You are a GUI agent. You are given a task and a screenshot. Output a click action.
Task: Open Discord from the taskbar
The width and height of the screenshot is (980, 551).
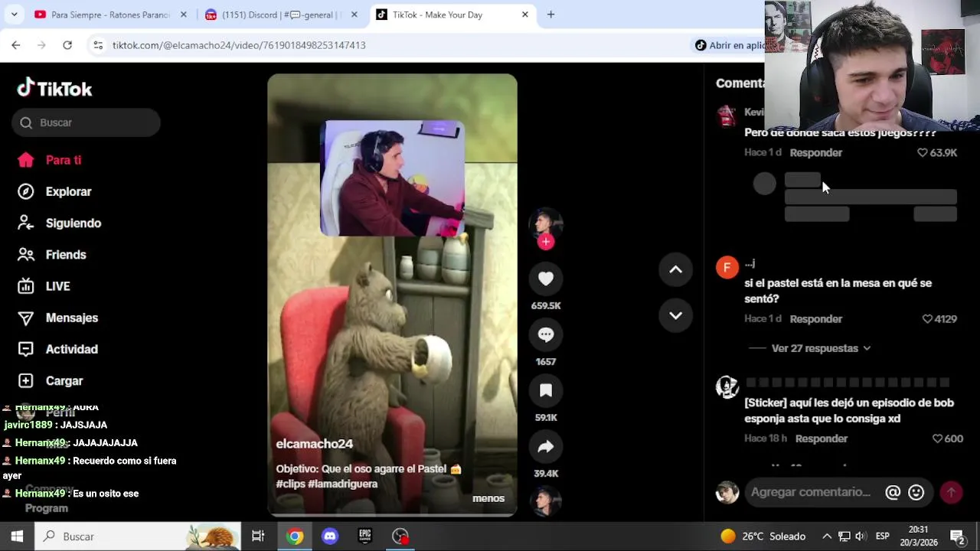tap(330, 536)
